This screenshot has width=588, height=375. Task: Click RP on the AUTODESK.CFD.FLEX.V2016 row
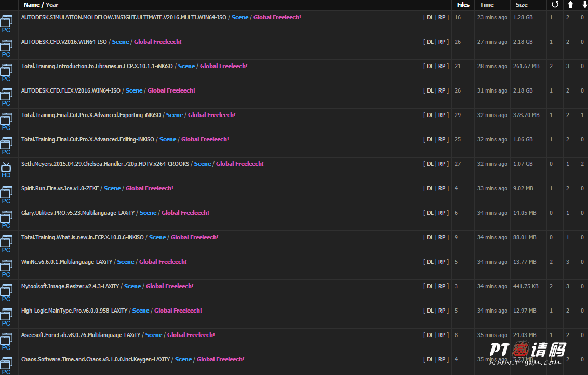[x=442, y=90]
